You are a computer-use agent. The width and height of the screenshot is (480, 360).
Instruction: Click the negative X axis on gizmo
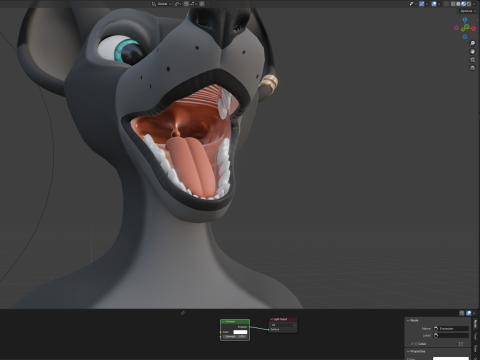(x=456, y=28)
